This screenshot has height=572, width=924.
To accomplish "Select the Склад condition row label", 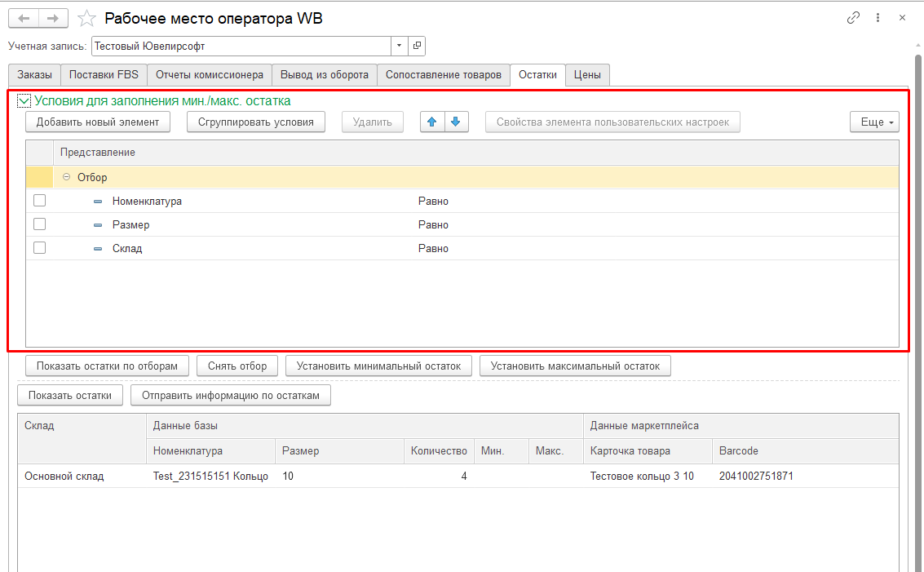I will (x=127, y=248).
